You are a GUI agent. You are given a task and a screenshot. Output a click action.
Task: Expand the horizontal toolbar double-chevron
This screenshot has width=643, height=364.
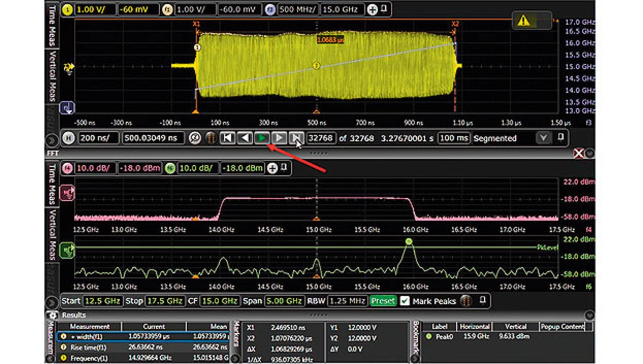(52, 140)
